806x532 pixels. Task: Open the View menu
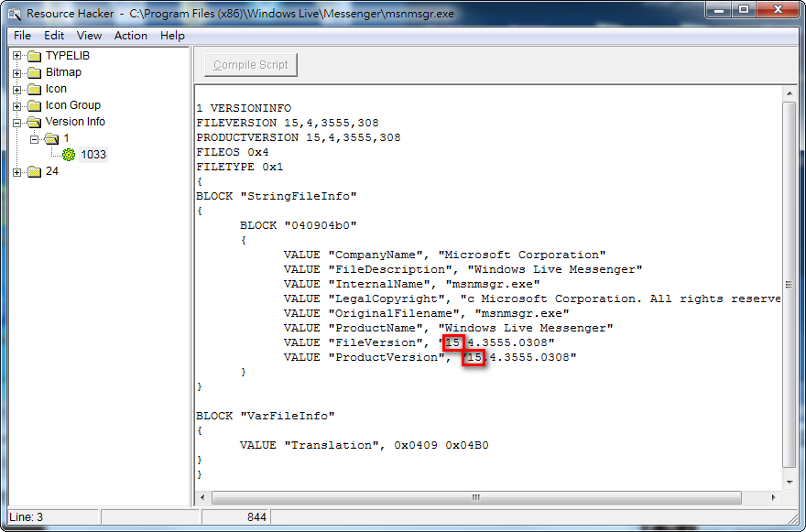tap(89, 36)
